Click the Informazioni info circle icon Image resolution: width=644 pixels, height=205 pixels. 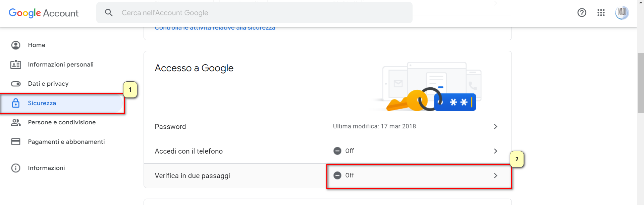[16, 168]
